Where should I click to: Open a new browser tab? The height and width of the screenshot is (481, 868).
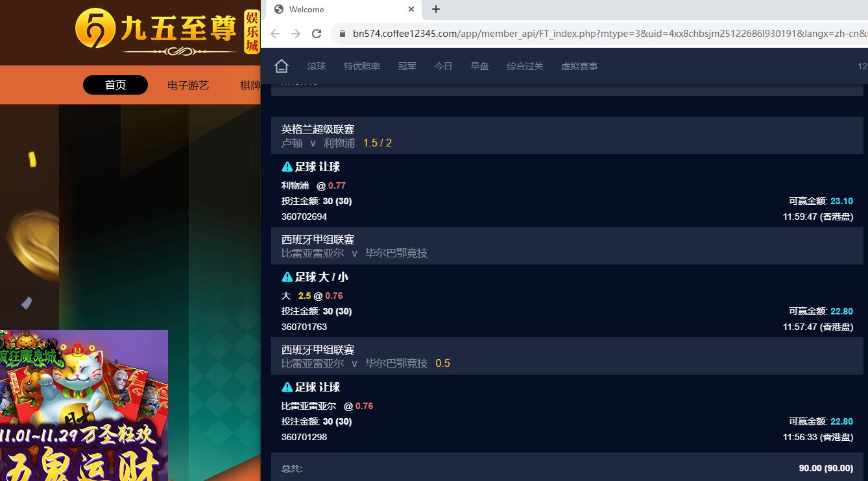coord(436,9)
